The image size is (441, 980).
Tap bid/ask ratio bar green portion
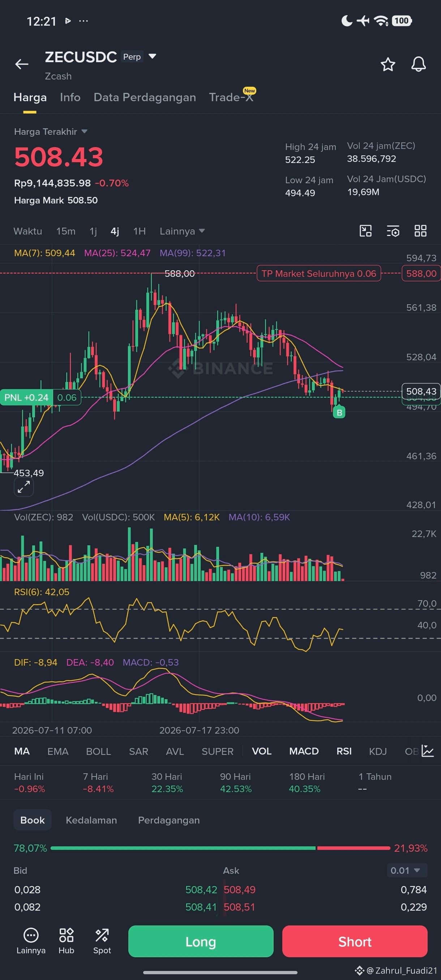[x=183, y=848]
